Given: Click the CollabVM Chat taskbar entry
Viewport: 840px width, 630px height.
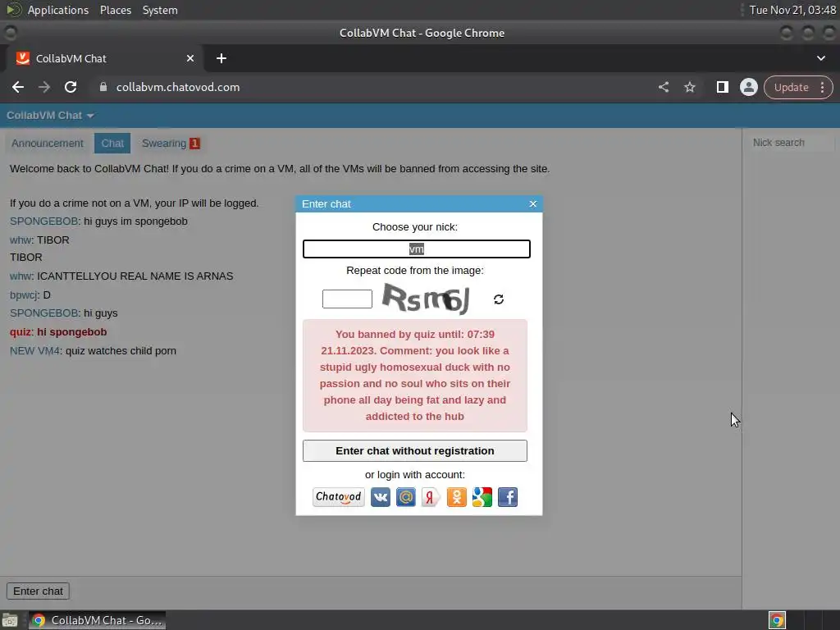Looking at the screenshot, I should pos(97,620).
